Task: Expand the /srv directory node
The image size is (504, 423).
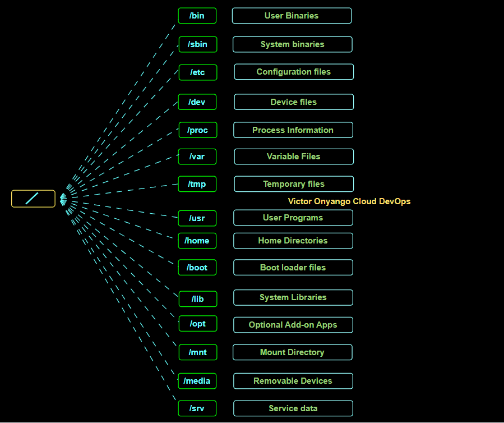Action: pos(197,408)
